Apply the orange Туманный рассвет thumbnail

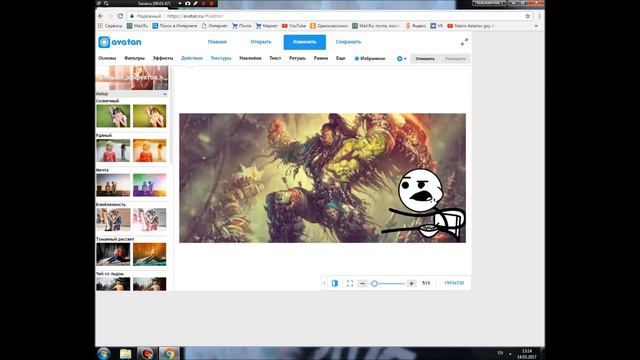pyautogui.click(x=149, y=254)
